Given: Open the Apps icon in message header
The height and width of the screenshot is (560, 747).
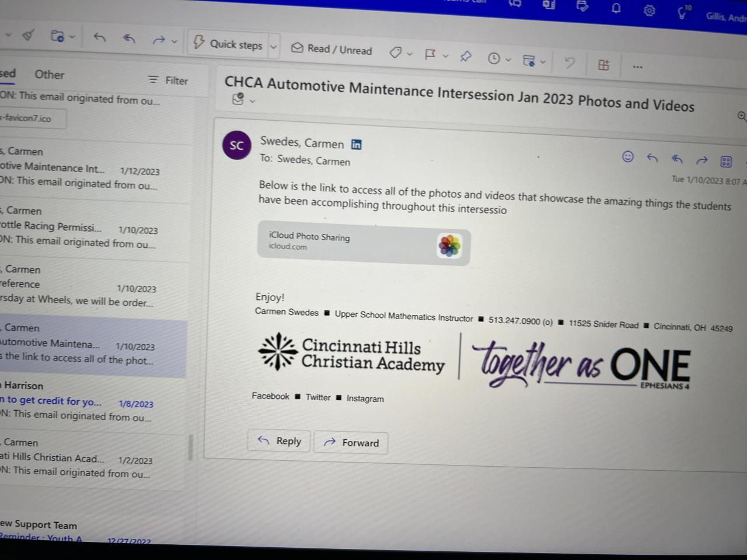Looking at the screenshot, I should pyautogui.click(x=726, y=162).
